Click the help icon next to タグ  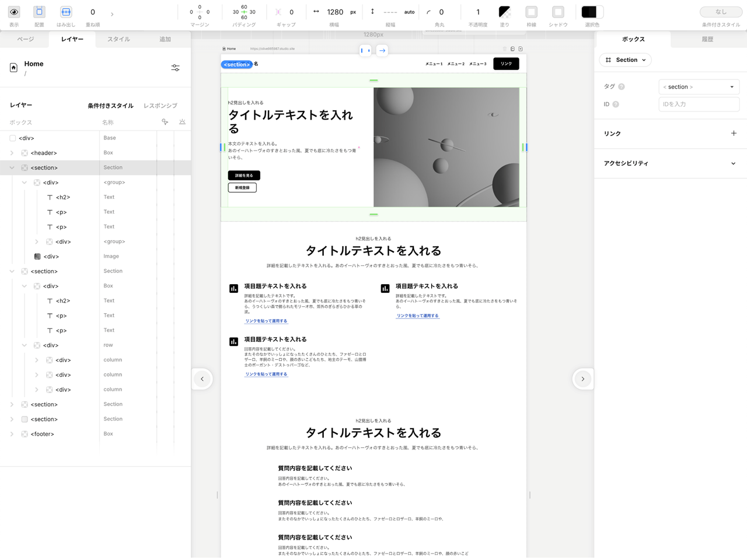tap(622, 87)
